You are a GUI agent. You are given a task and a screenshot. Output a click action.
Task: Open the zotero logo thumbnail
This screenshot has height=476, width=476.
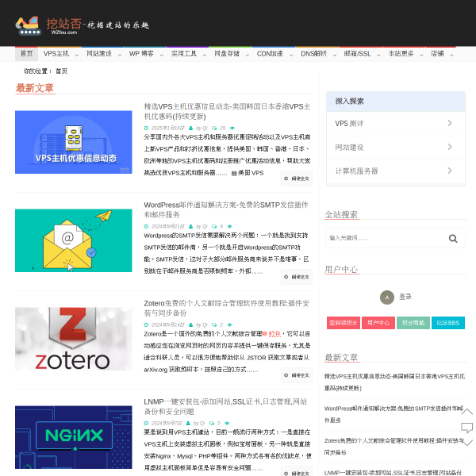74,339
